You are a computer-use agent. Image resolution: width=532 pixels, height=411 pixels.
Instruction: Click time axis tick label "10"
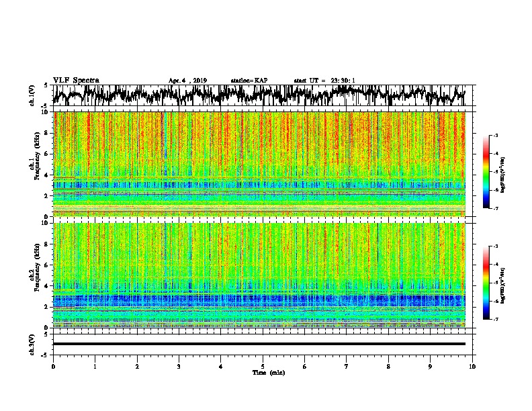pos(472,367)
